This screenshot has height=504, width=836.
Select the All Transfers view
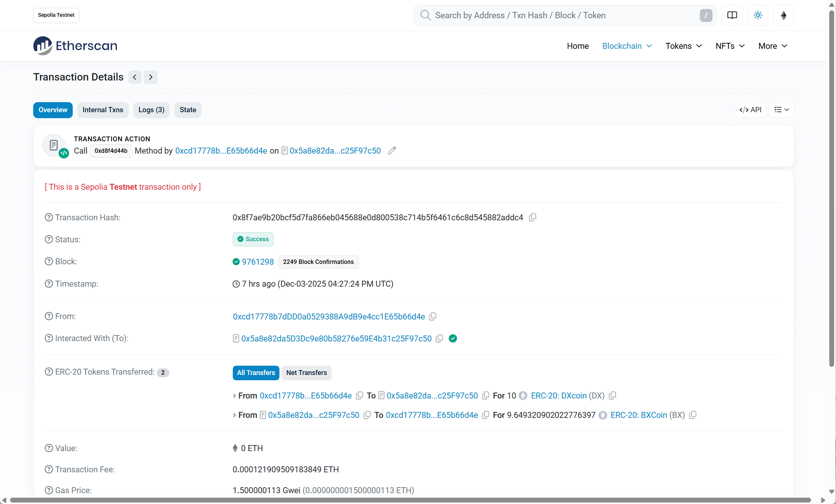pos(256,373)
